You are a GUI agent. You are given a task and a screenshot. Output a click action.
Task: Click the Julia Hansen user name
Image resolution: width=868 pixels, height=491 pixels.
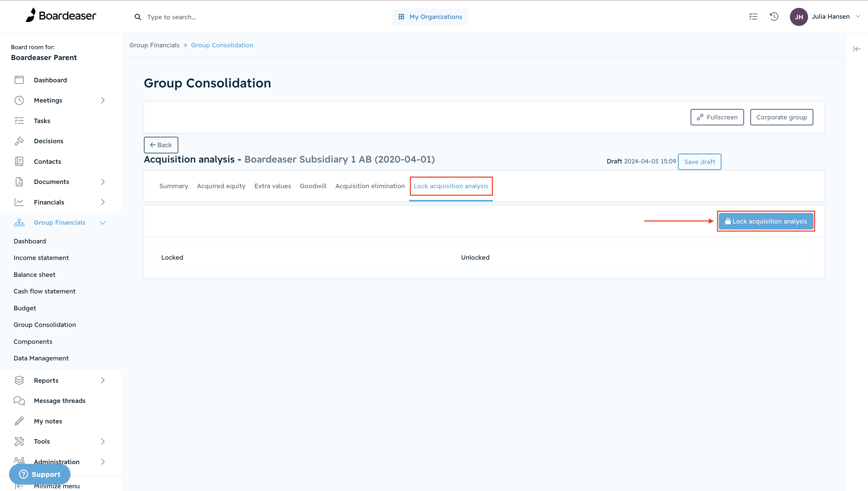point(831,17)
